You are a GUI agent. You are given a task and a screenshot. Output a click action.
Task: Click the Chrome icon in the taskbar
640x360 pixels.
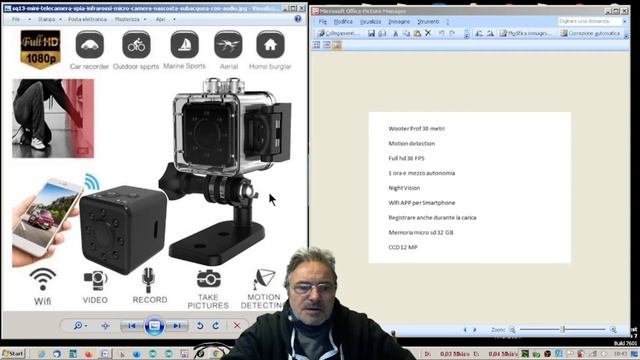coord(216,353)
